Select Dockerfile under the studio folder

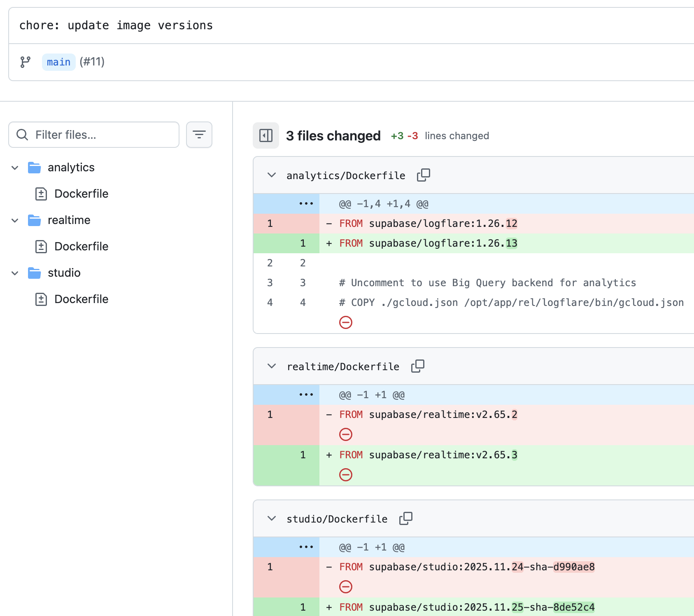(x=81, y=299)
